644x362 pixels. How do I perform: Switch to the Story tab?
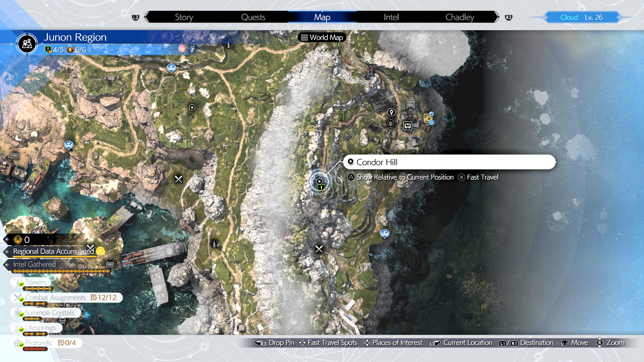point(184,17)
